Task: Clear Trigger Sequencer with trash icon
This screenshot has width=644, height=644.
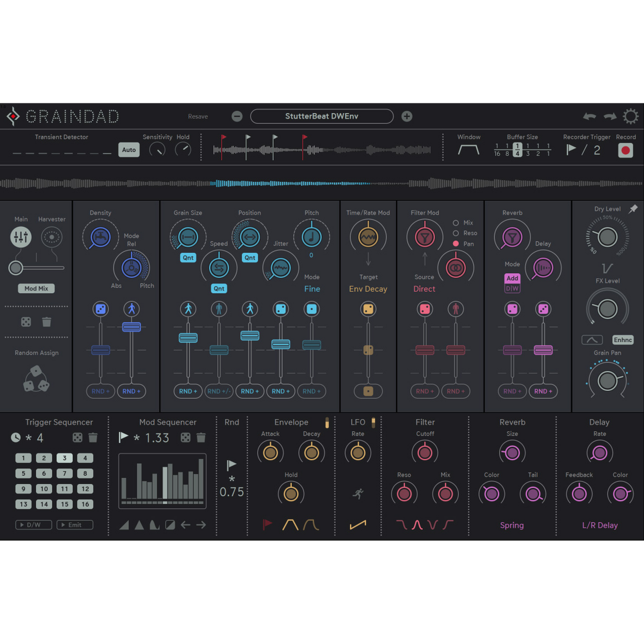Action: (x=93, y=438)
